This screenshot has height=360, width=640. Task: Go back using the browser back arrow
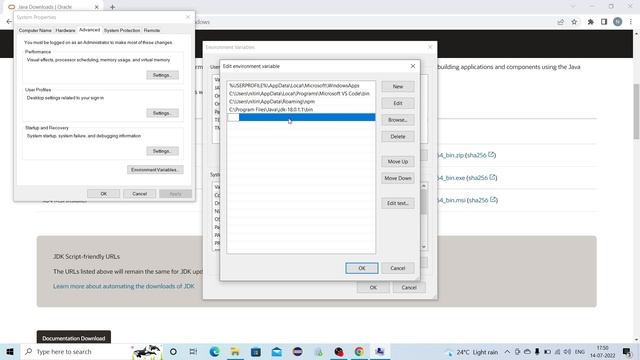tap(9, 22)
